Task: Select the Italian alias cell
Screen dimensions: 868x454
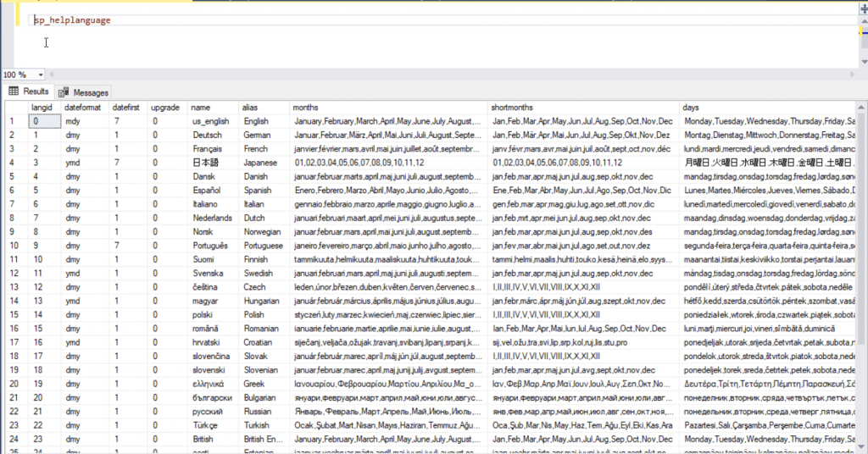Action: 264,204
